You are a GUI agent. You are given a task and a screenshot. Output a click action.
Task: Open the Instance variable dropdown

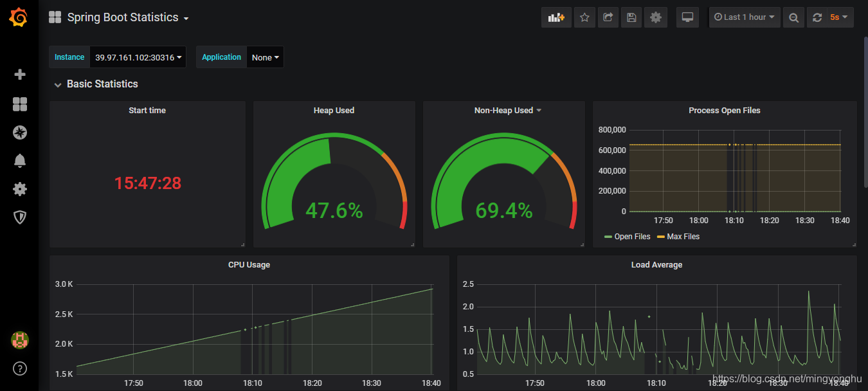(137, 57)
